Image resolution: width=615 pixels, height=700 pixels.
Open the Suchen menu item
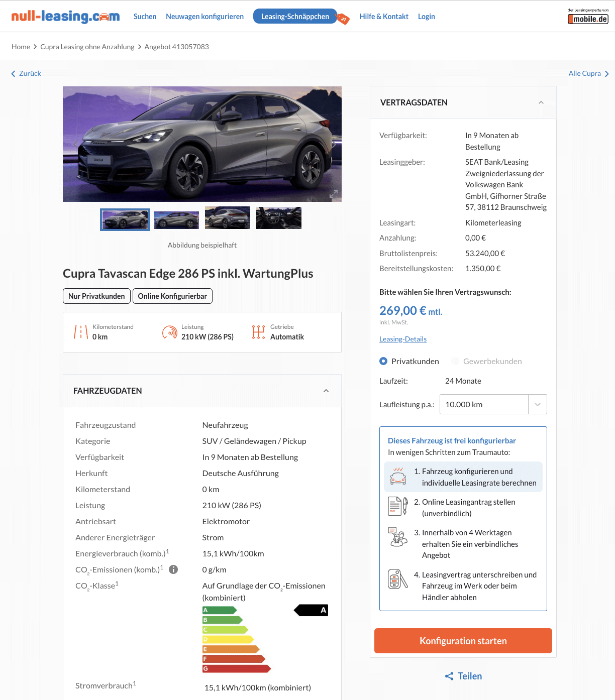(145, 17)
